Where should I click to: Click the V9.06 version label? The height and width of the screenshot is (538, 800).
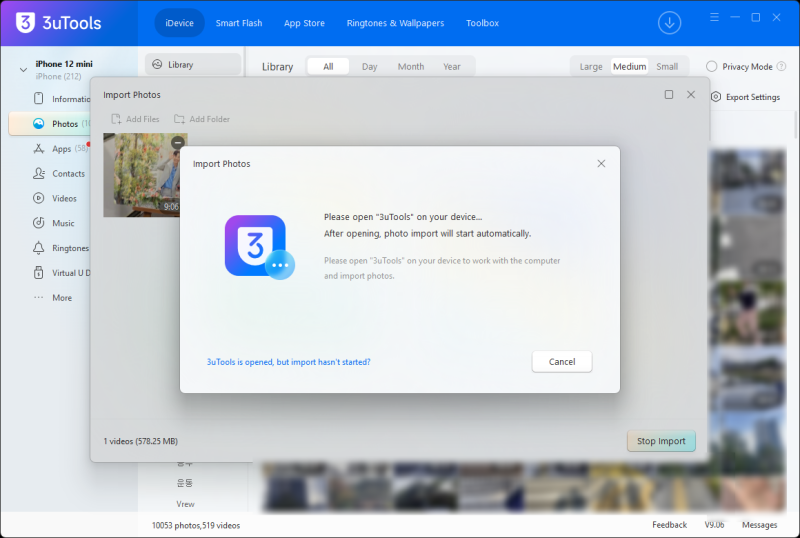pyautogui.click(x=714, y=525)
